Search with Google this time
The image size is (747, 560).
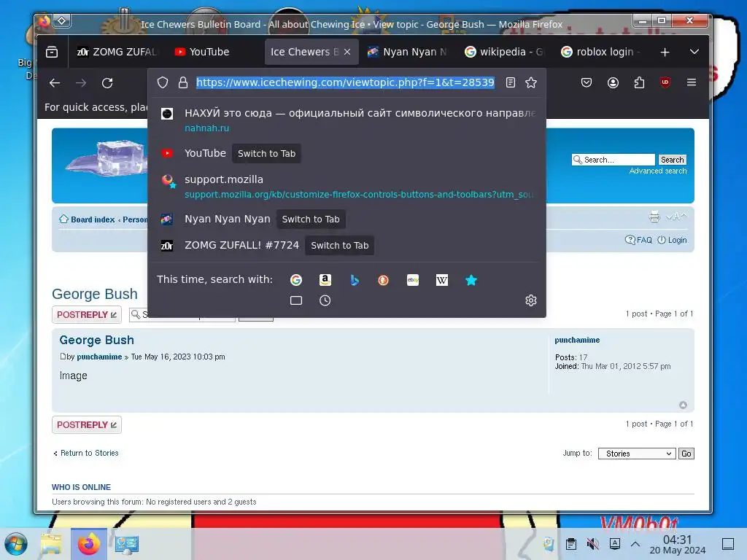(x=296, y=280)
